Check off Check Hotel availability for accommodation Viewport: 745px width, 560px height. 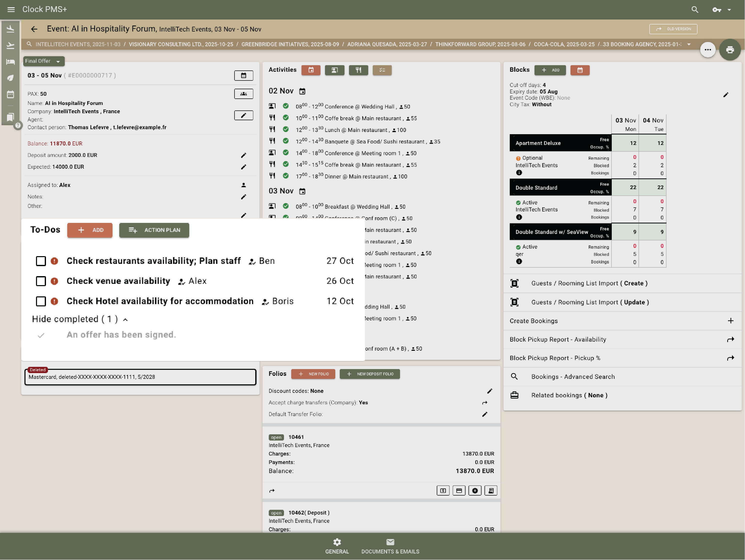(41, 301)
